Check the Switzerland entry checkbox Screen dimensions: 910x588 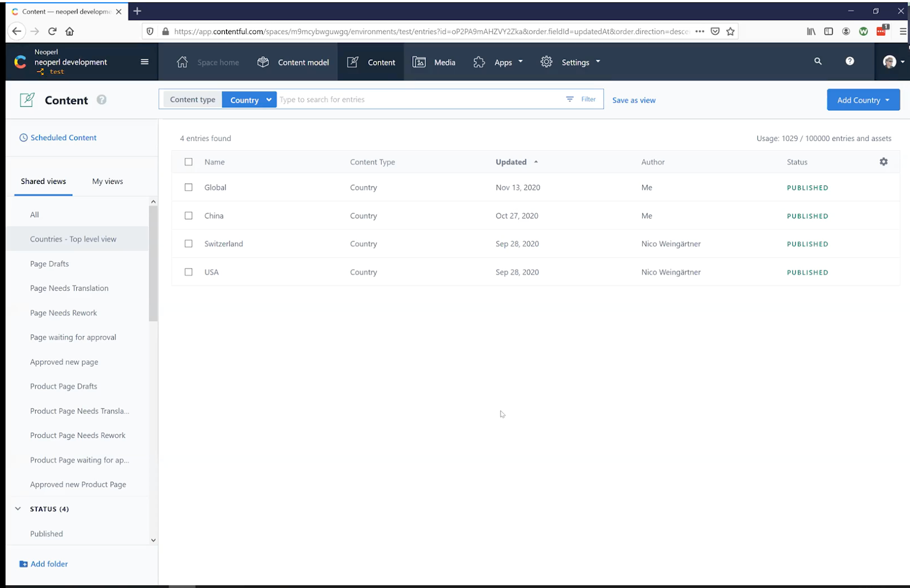188,244
